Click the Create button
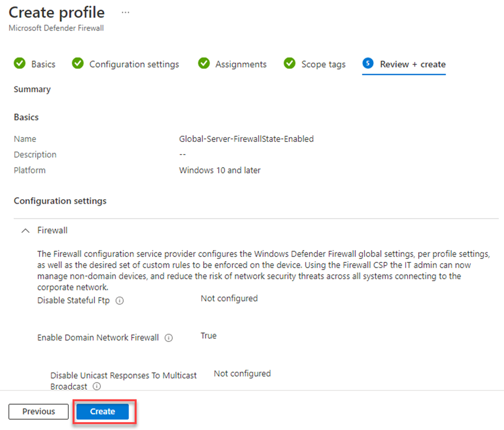 coord(102,411)
